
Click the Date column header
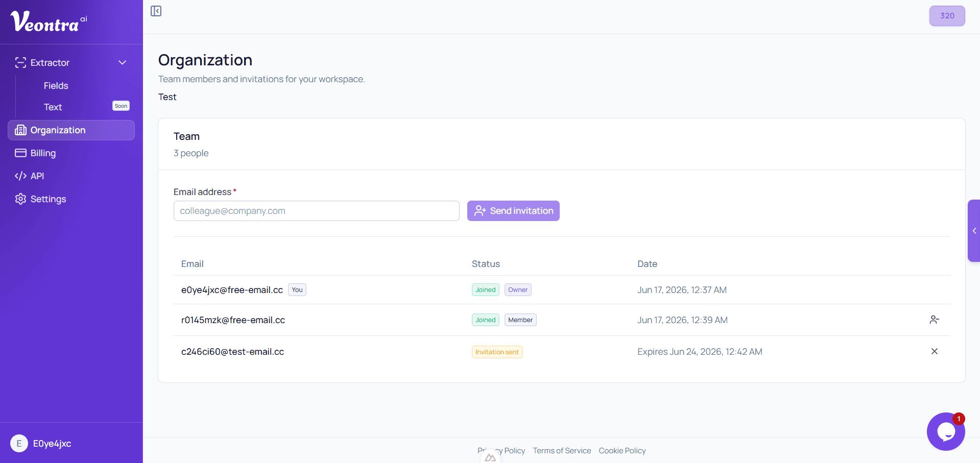click(647, 264)
